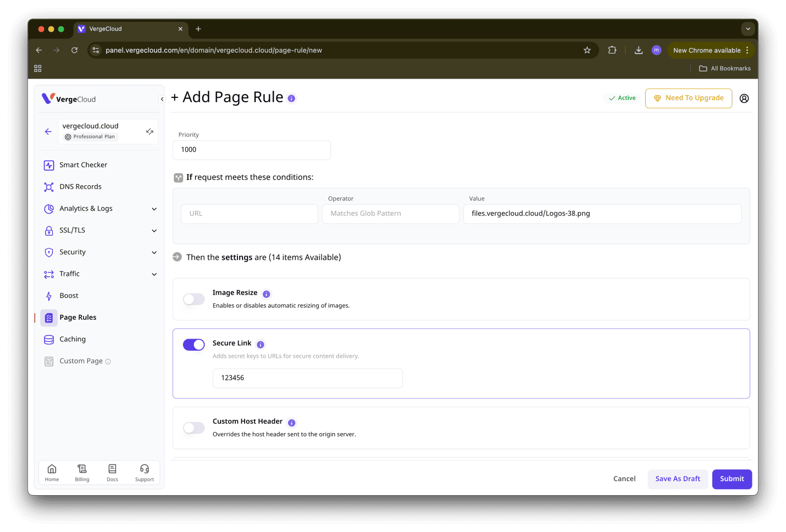Reload the page in Chrome
The image size is (786, 532).
pos(74,50)
